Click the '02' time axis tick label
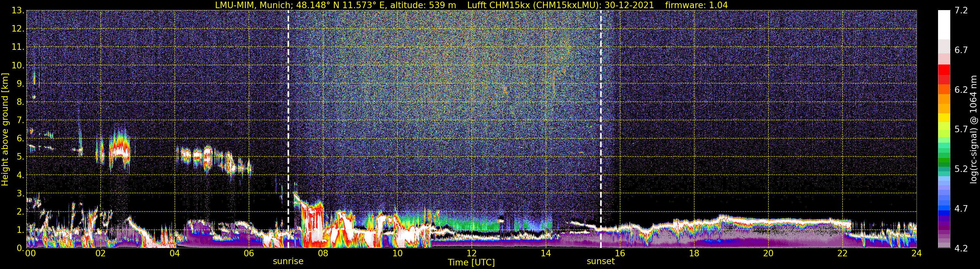This screenshot has height=269, width=980. [x=100, y=253]
